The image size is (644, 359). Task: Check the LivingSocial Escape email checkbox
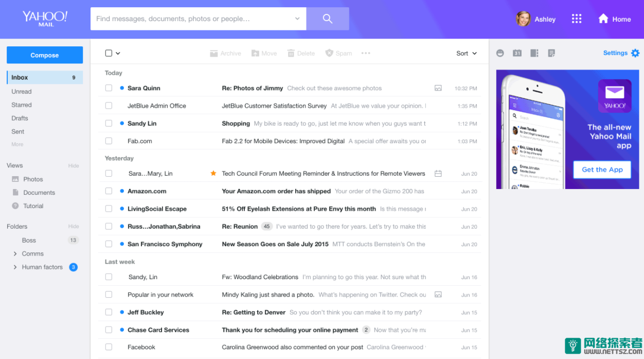pyautogui.click(x=109, y=209)
